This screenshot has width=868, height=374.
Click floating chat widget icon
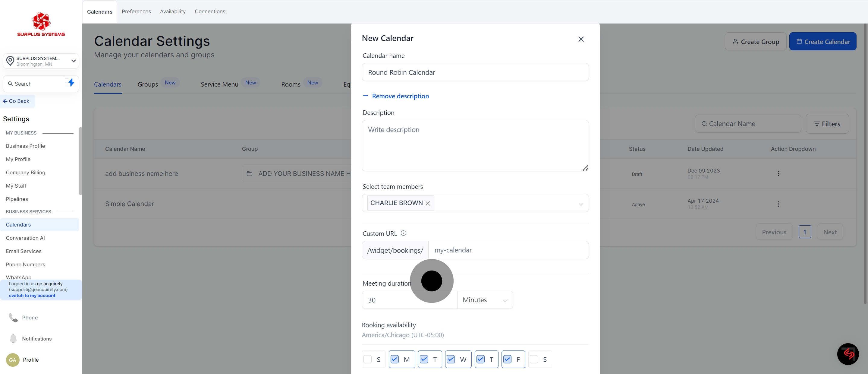(x=848, y=354)
